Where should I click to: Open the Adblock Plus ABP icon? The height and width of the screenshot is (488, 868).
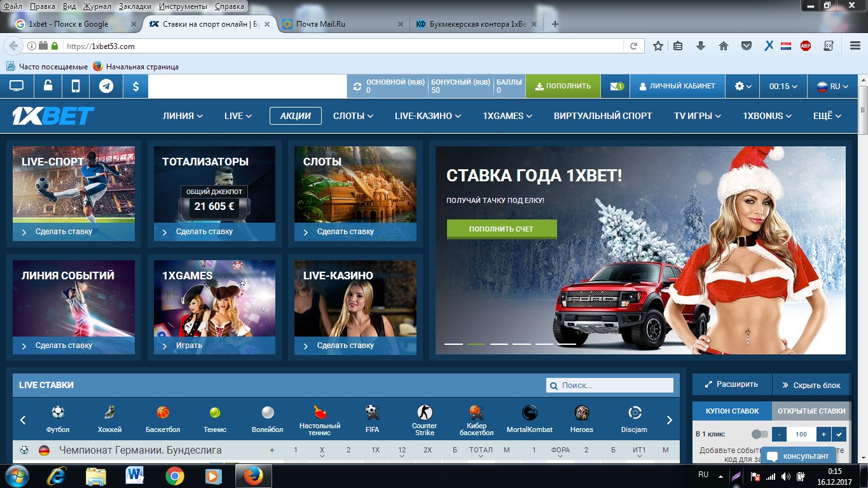point(806,46)
